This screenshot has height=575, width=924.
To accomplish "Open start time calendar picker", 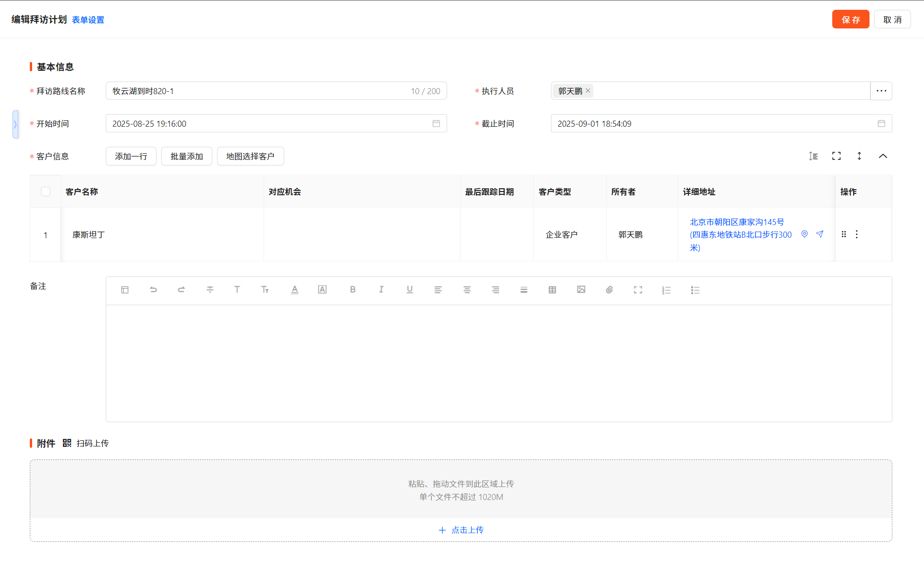I will pos(436,123).
